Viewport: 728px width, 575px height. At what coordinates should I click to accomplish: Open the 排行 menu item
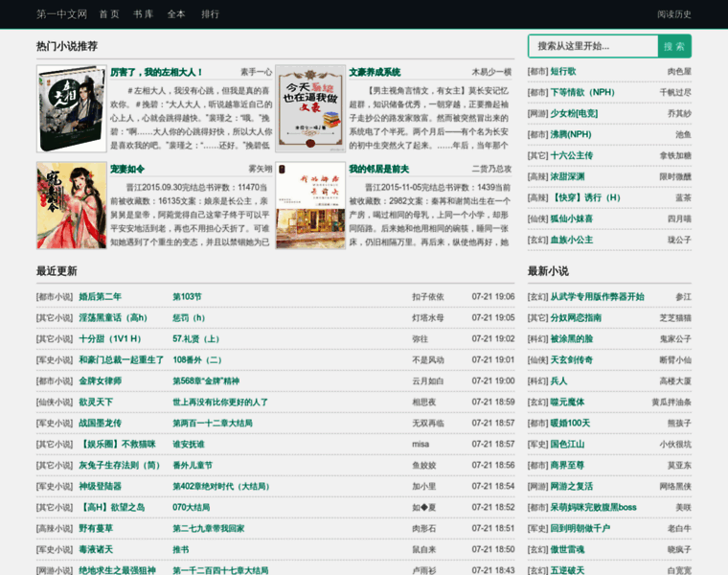tap(211, 14)
